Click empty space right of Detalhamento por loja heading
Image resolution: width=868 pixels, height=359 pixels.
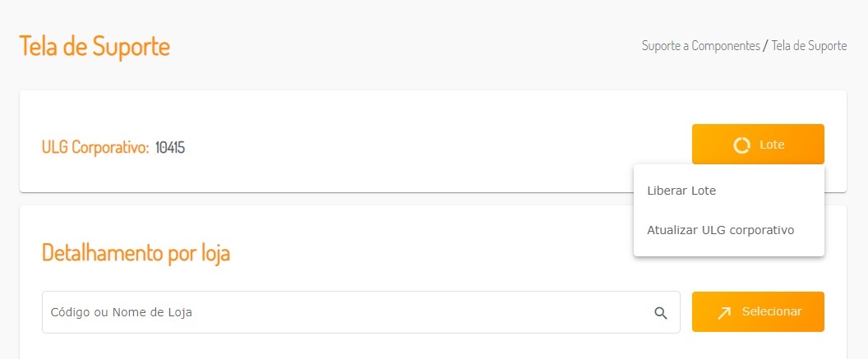[427, 253]
